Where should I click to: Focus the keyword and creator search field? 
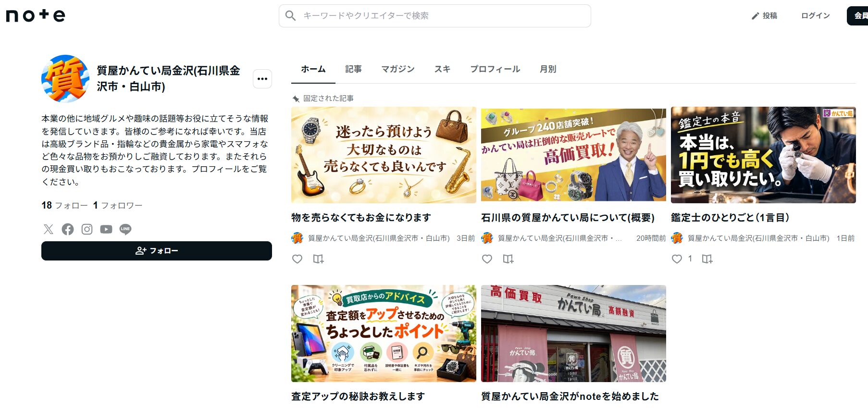pyautogui.click(x=434, y=16)
